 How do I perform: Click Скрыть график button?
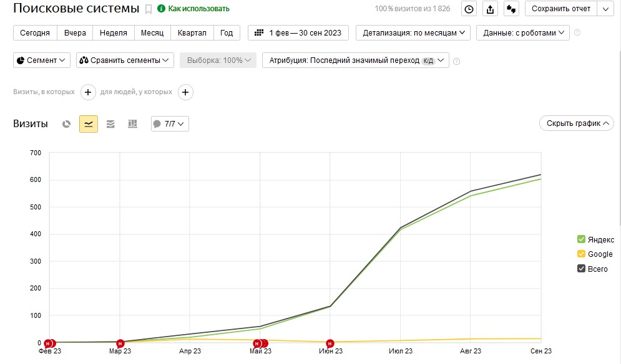coord(577,123)
